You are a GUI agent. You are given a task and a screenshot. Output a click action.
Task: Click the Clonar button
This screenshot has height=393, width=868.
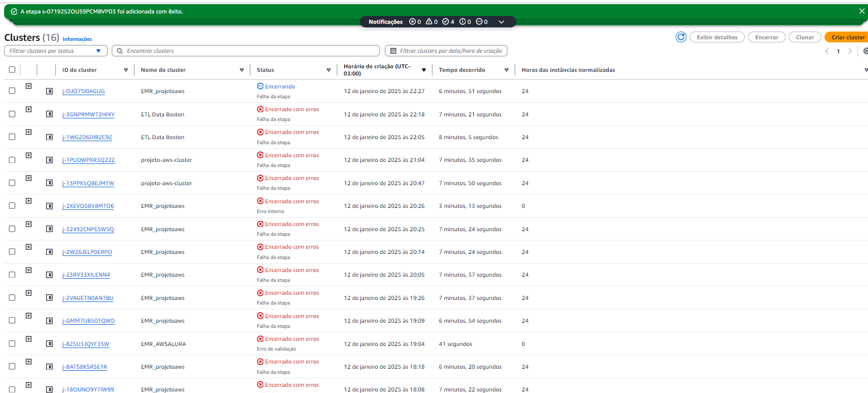click(x=805, y=37)
